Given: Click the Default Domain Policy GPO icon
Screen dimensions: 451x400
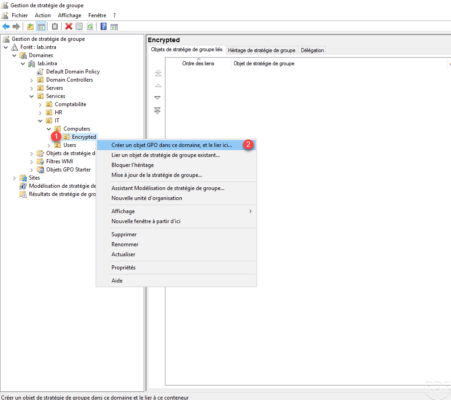Looking at the screenshot, I should click(40, 72).
